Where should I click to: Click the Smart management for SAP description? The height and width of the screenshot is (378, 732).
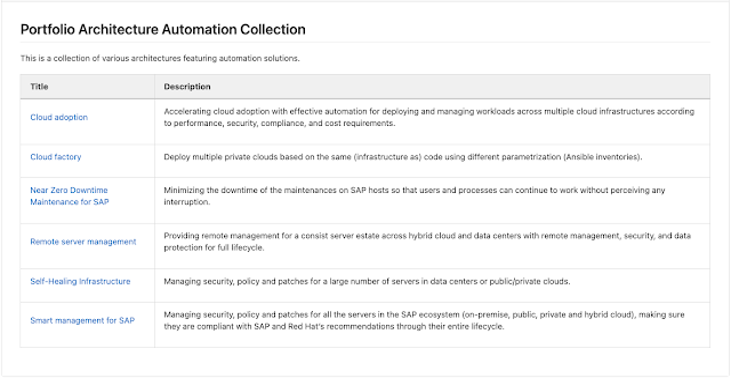point(424,321)
